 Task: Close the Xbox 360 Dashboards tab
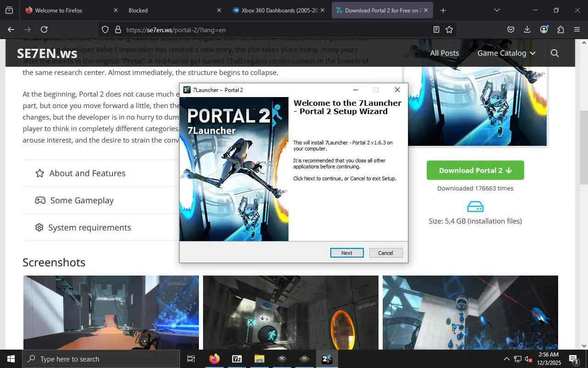click(322, 10)
